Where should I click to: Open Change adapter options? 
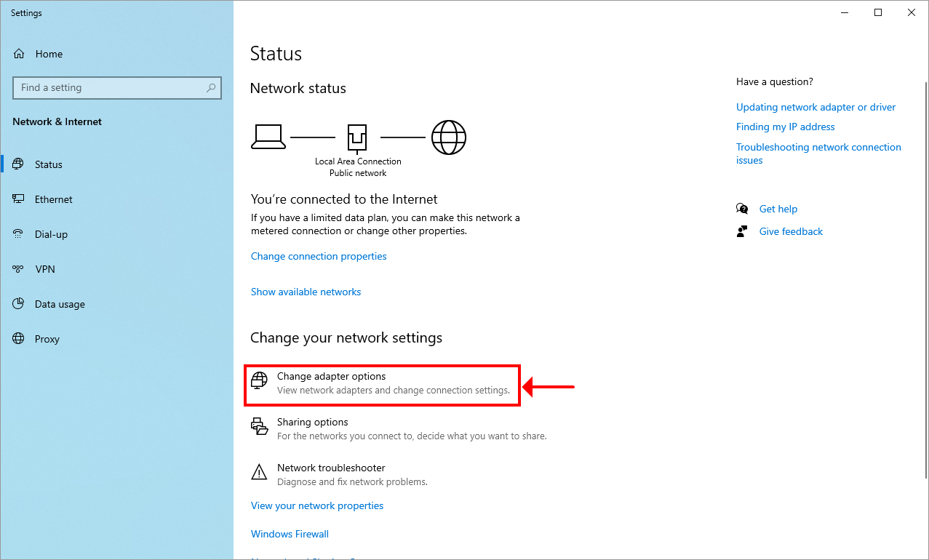pos(331,377)
